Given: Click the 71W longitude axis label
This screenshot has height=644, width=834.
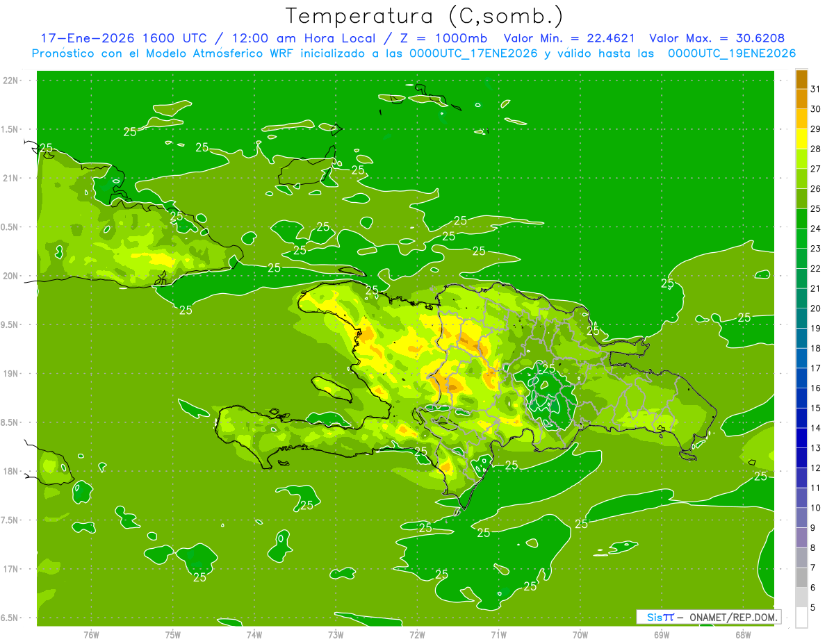Looking at the screenshot, I should coord(498,634).
